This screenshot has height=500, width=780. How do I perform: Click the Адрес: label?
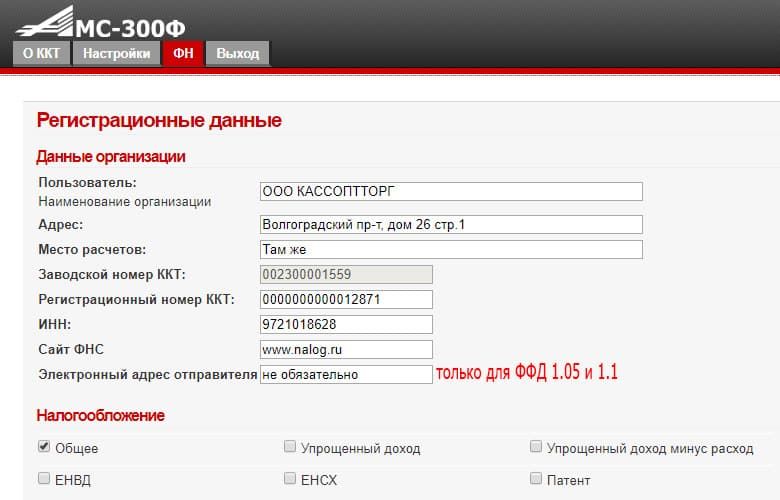tap(61, 225)
